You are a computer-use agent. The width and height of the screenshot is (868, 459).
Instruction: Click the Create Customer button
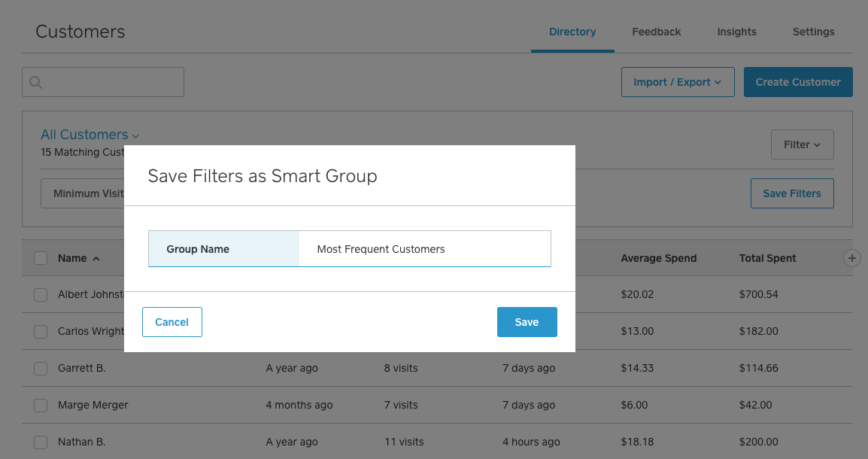point(798,81)
